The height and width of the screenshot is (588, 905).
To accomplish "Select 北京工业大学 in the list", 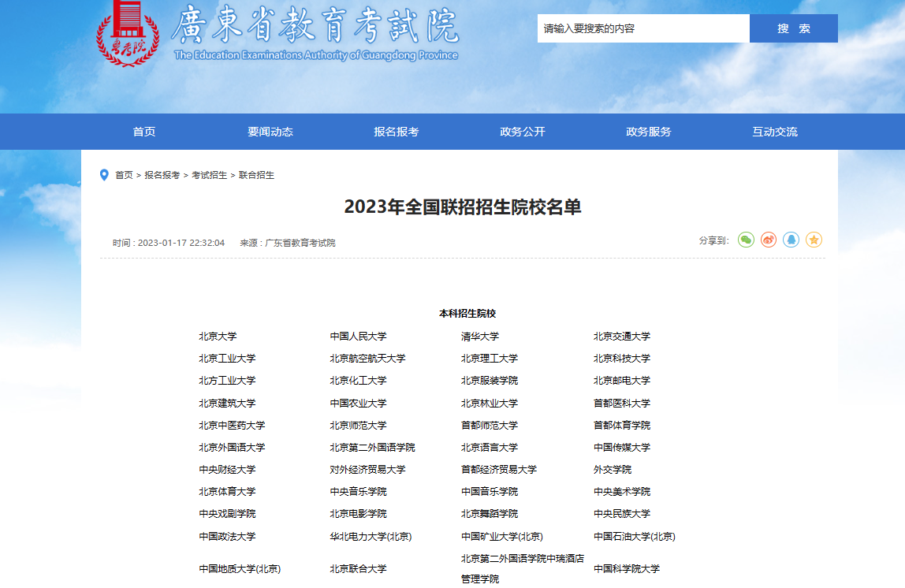I will [x=227, y=359].
